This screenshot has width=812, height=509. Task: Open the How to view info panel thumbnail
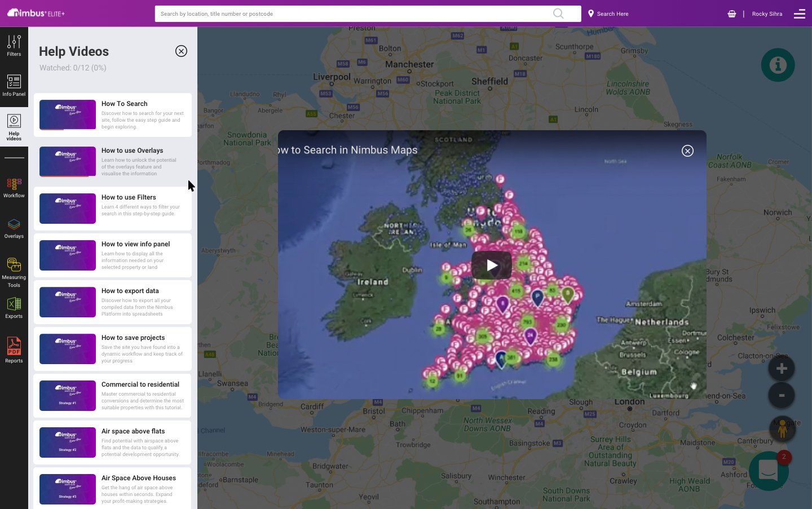coord(68,255)
